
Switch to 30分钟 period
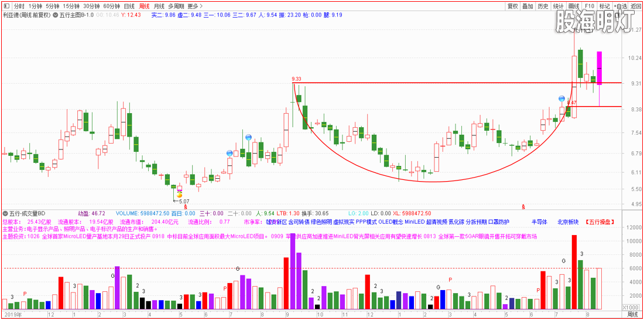(x=91, y=6)
